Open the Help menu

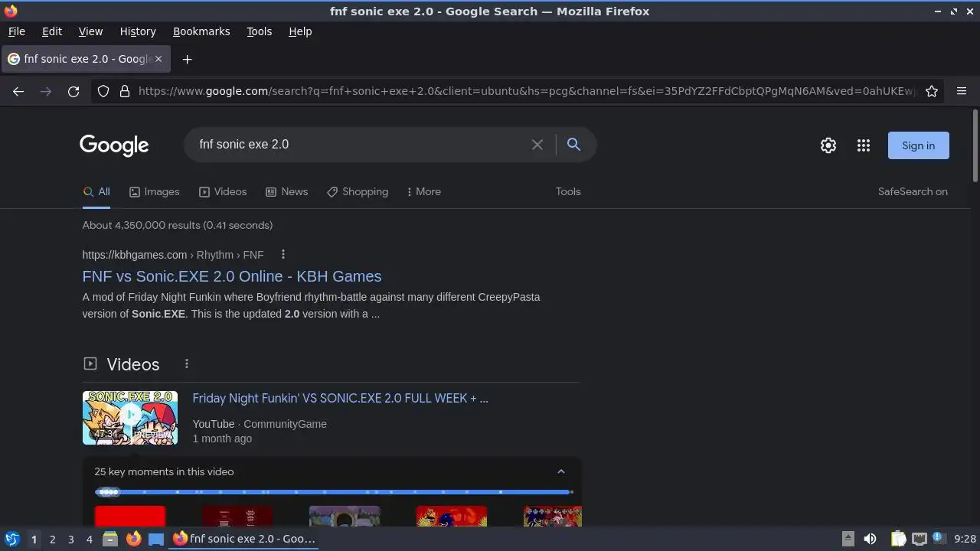[300, 31]
